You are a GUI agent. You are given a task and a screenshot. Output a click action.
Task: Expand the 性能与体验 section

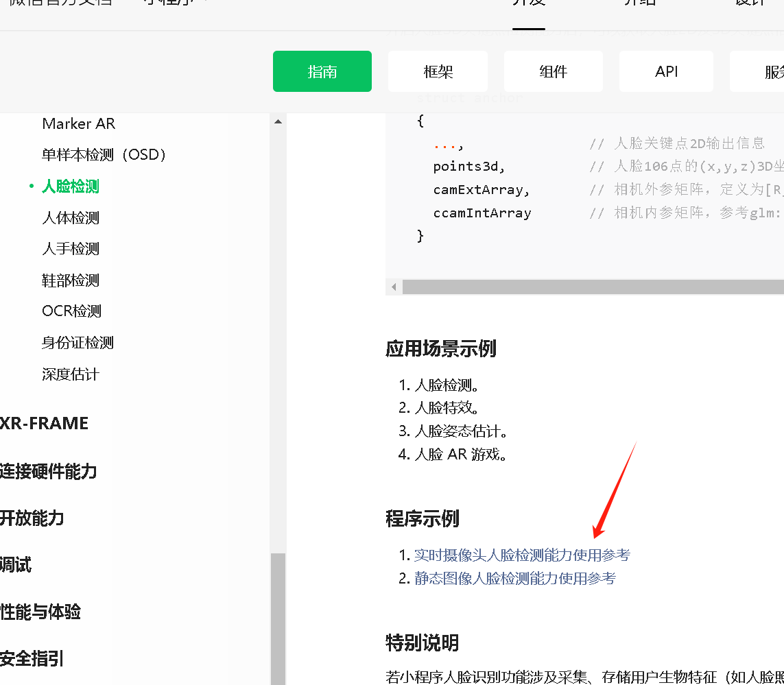click(40, 612)
